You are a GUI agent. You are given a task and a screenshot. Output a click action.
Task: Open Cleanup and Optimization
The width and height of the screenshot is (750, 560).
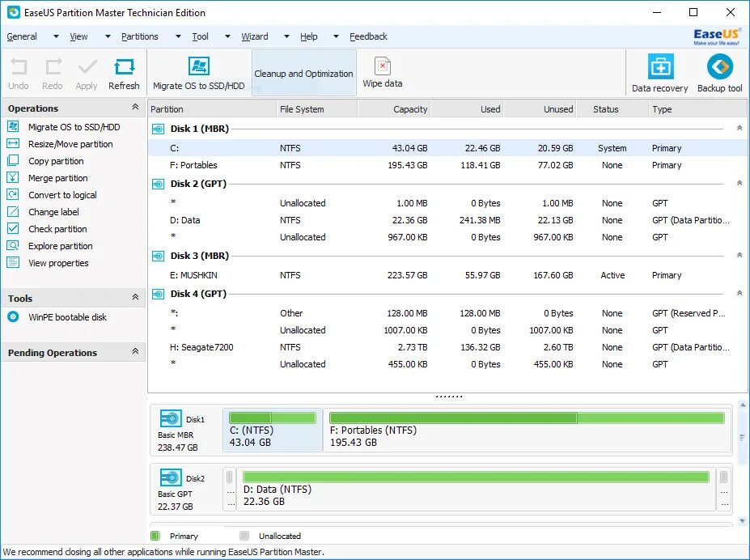pyautogui.click(x=303, y=73)
